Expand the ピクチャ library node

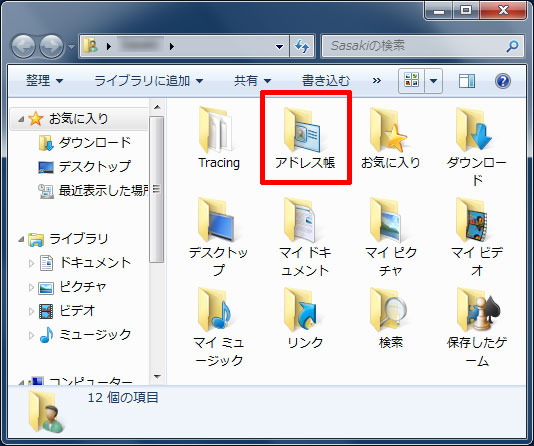click(x=31, y=287)
